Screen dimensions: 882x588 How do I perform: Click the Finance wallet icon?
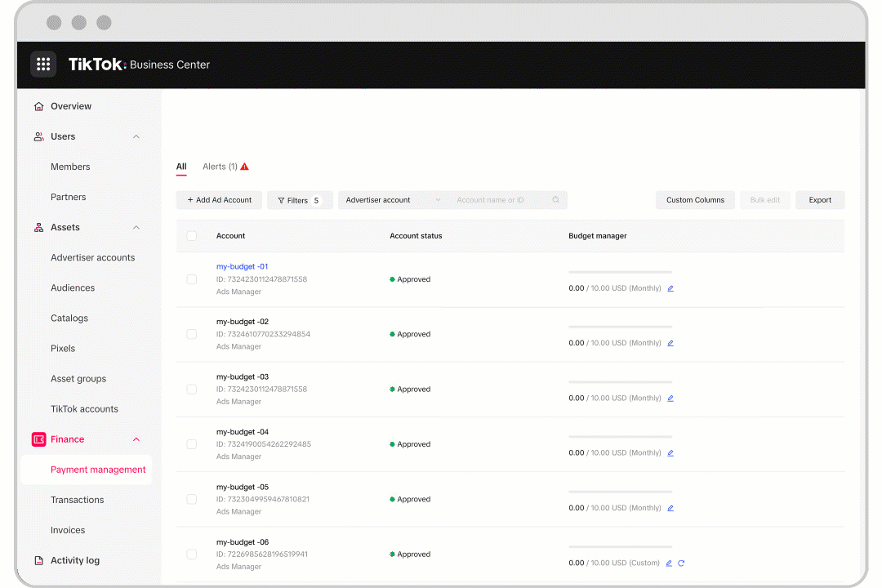(39, 439)
